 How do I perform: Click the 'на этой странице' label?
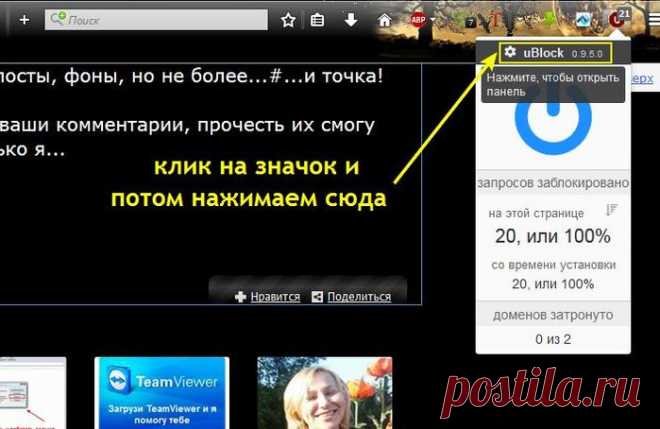[x=536, y=213]
